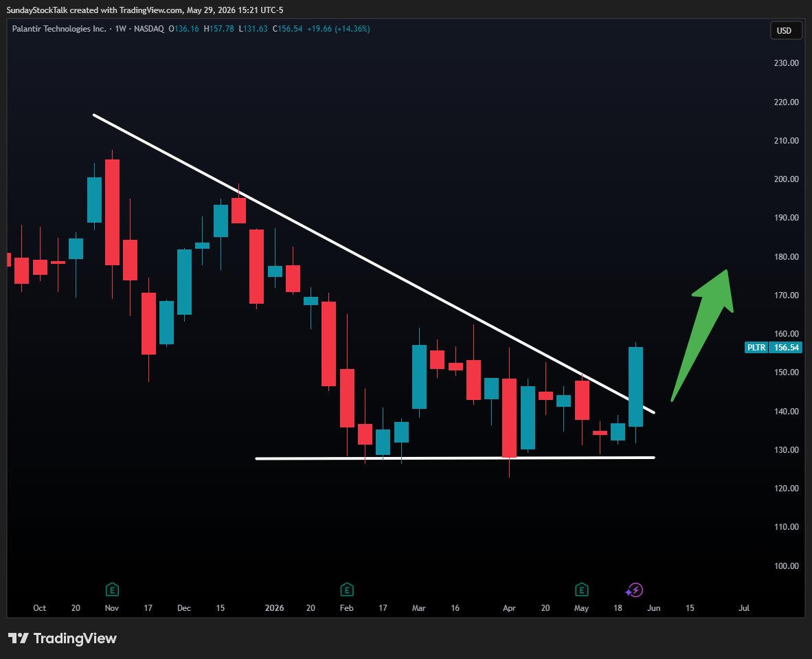Image resolution: width=812 pixels, height=659 pixels.
Task: Click the Apr label on time axis
Action: [x=509, y=607]
